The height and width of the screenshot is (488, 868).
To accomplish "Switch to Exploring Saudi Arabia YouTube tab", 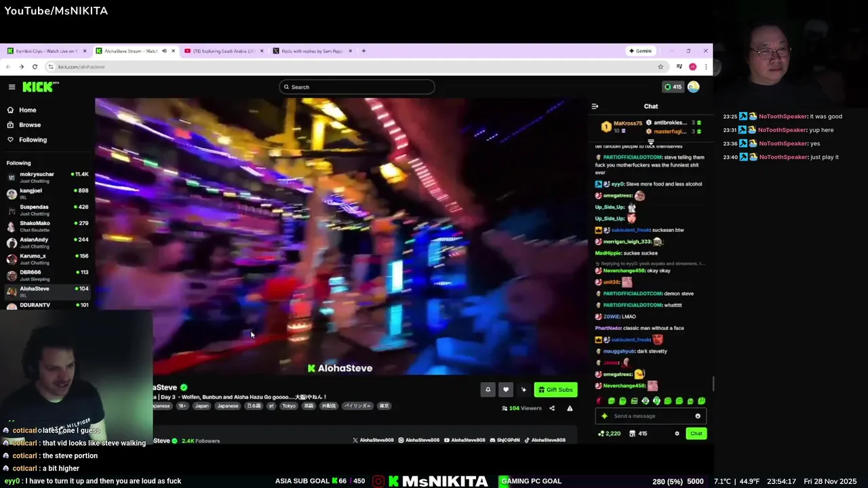I will pos(224,51).
